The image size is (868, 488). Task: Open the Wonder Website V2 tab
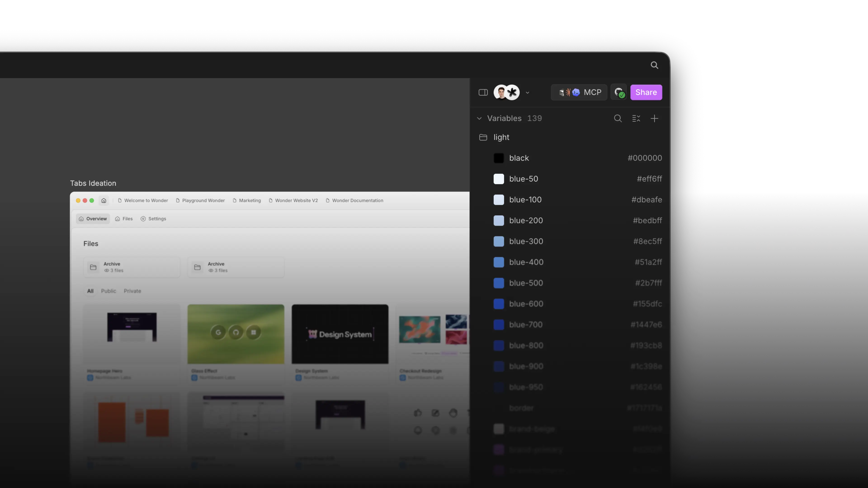click(293, 201)
